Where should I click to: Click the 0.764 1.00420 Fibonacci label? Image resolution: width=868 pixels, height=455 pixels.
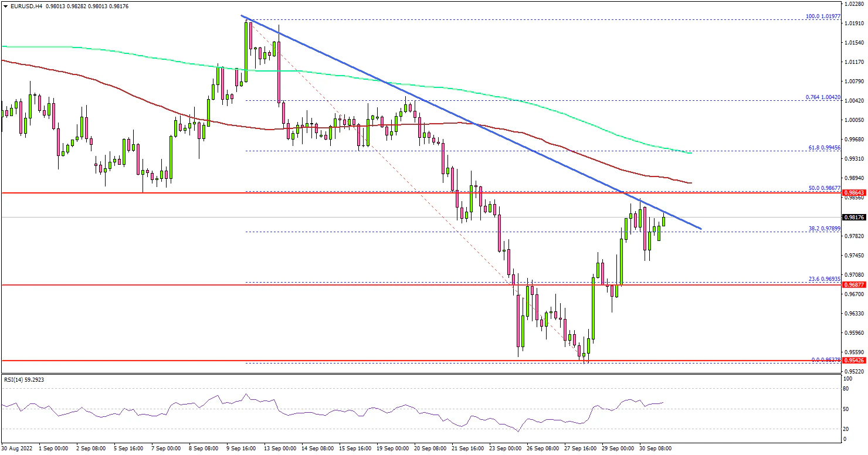pos(825,96)
